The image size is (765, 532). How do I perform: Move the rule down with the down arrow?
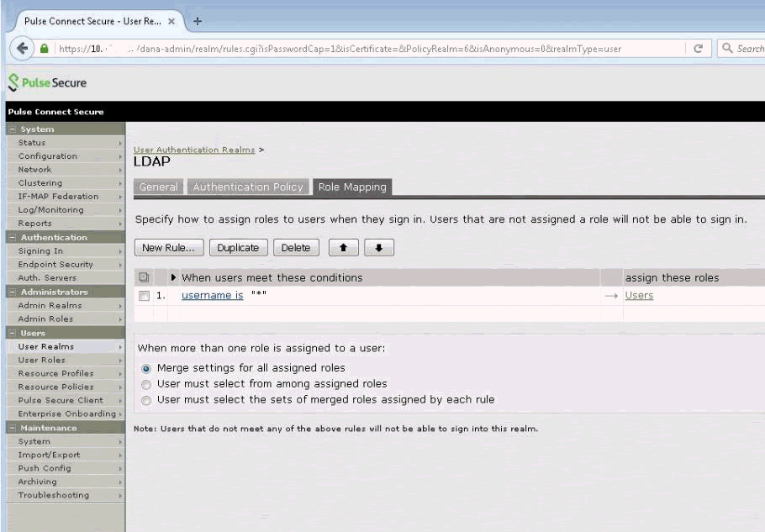(x=377, y=248)
